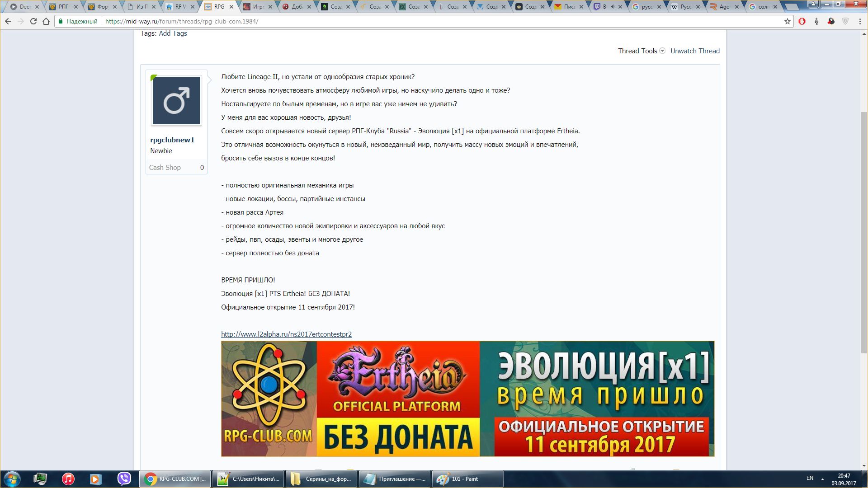The image size is (868, 488).
Task: Select line '- сервер полностью без доната'
Action: tap(270, 253)
